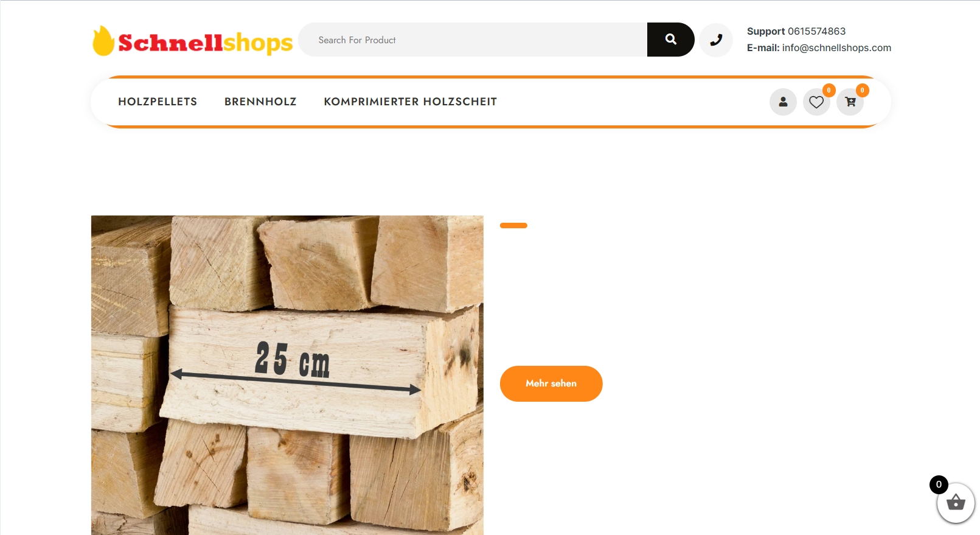Viewport: 980px width, 535px height.
Task: Click the 25 cm firewood image
Action: 287,375
